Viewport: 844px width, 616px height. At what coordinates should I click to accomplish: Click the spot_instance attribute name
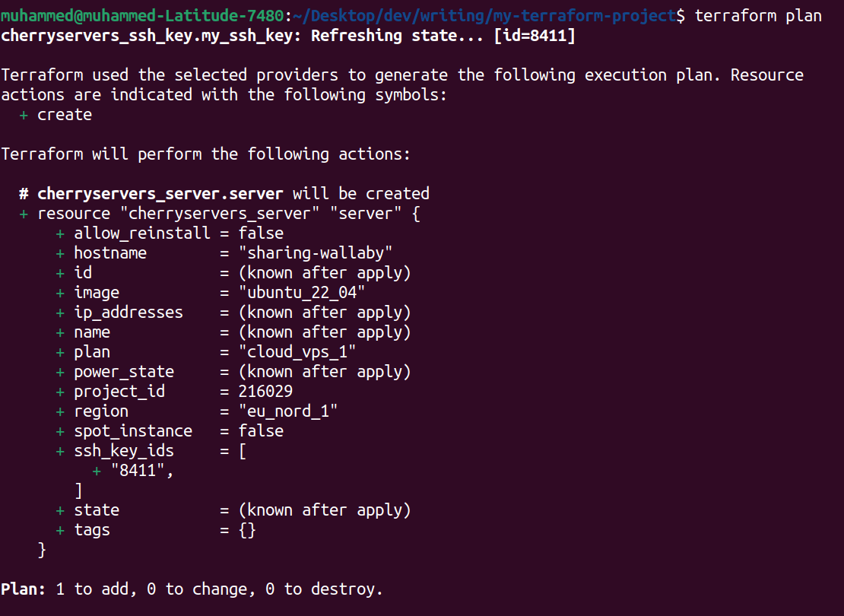click(x=133, y=430)
